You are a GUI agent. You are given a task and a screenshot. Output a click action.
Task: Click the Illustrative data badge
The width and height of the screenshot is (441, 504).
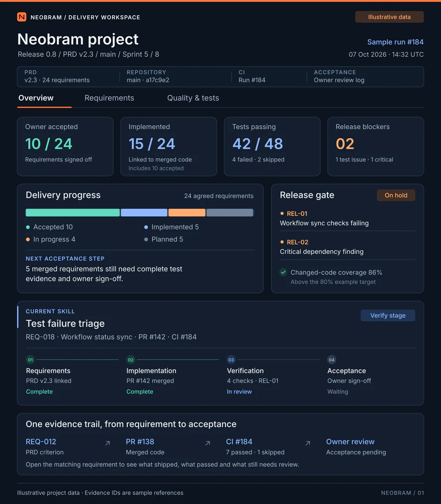(x=389, y=17)
